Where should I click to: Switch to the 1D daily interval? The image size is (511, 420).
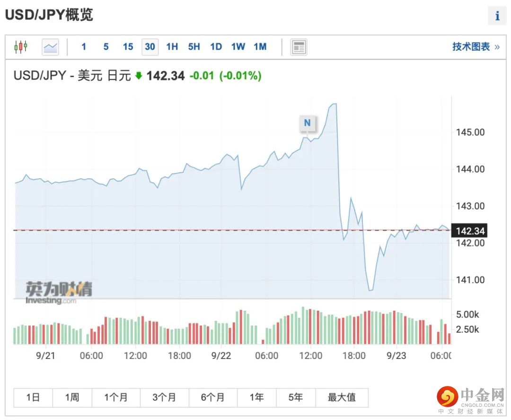tap(216, 46)
